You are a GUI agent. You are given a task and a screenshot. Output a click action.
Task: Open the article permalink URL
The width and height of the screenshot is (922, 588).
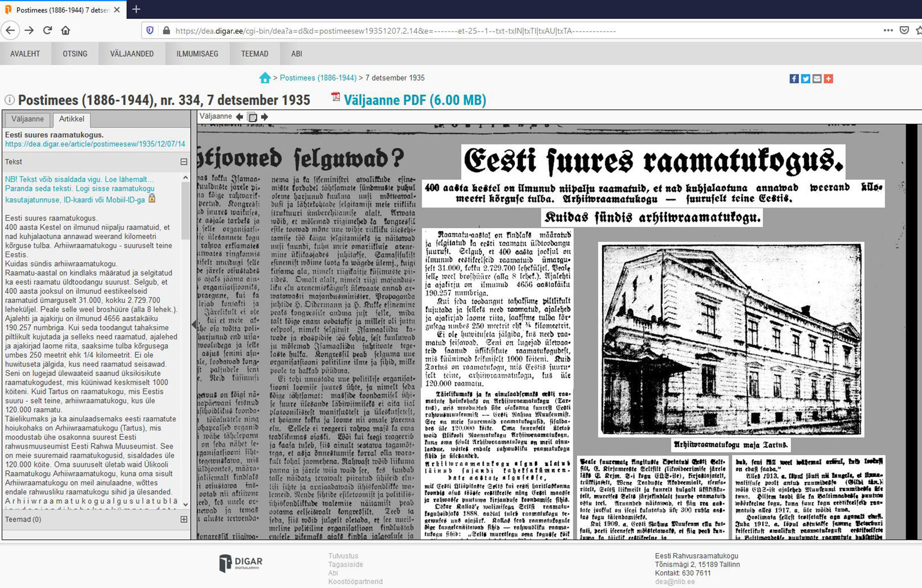click(x=95, y=144)
